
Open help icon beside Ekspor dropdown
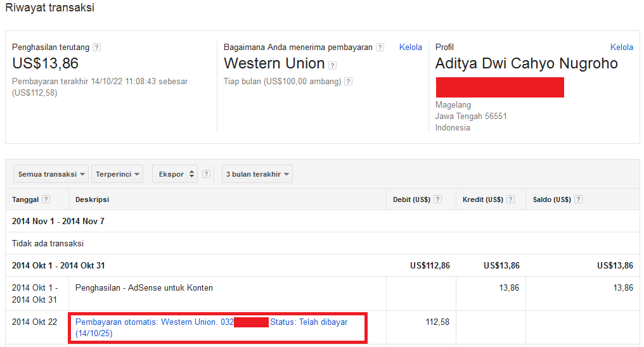coord(207,174)
